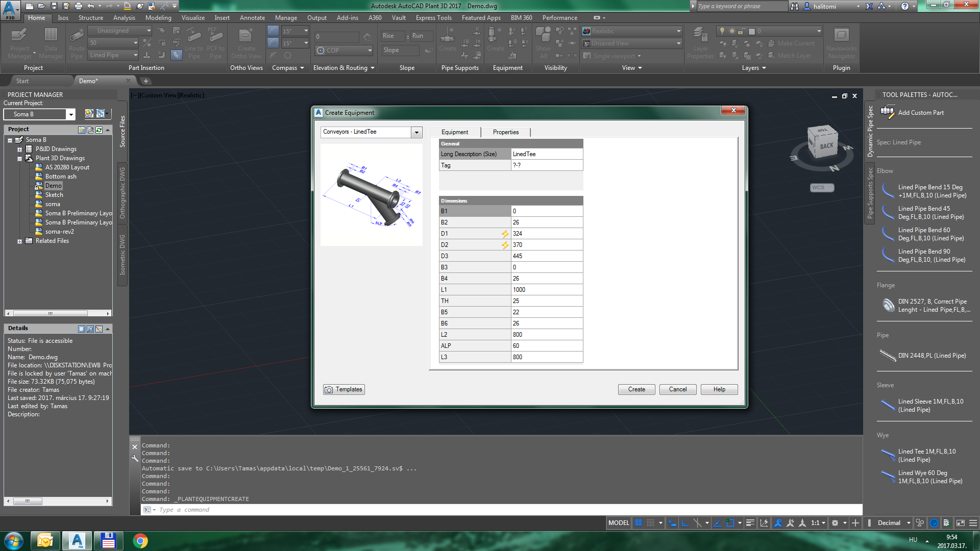The height and width of the screenshot is (551, 980).
Task: Open Chrome from the Windows taskbar
Action: (140, 540)
